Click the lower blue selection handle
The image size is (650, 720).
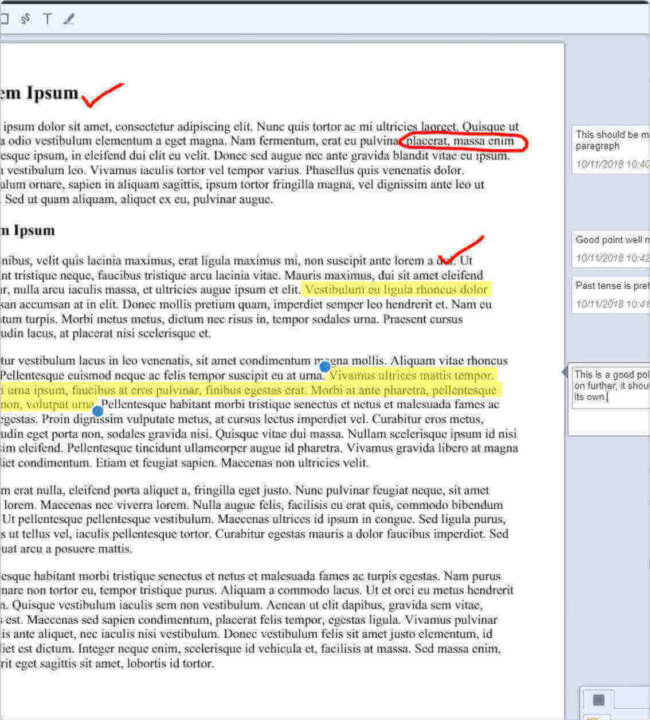pos(98,411)
